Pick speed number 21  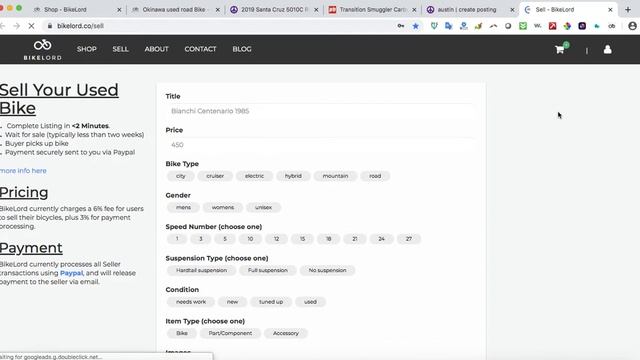pos(355,239)
